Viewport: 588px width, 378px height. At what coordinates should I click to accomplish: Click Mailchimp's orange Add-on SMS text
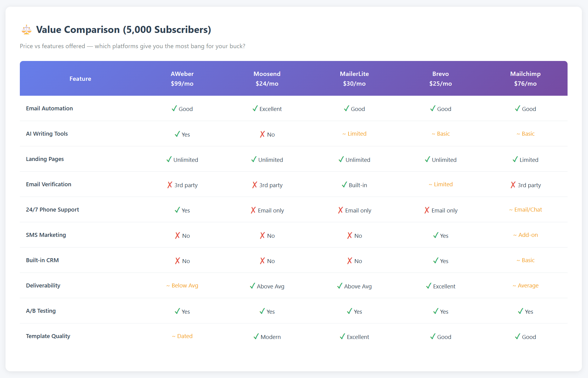point(528,235)
